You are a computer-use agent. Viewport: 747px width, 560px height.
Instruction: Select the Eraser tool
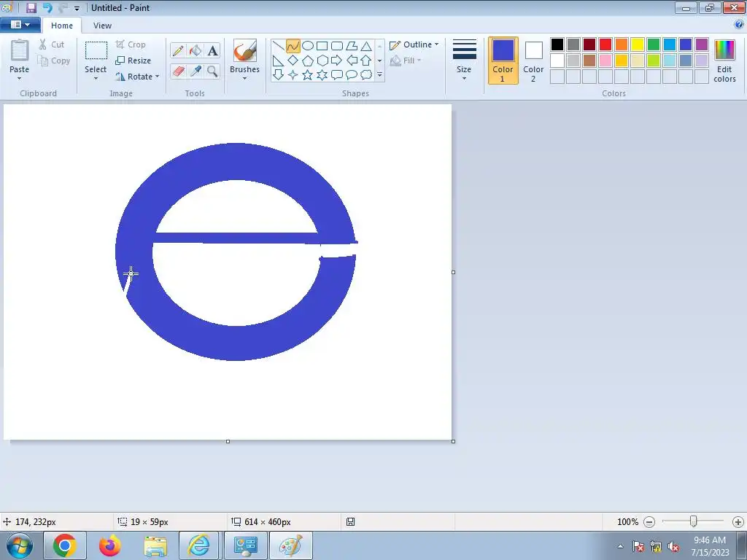[178, 71]
